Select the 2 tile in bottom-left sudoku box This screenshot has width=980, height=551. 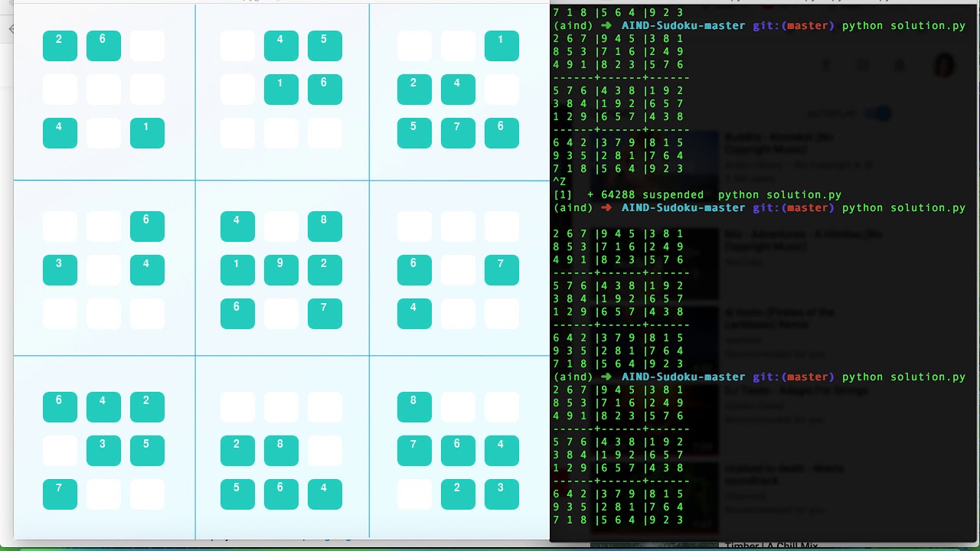[x=147, y=407]
